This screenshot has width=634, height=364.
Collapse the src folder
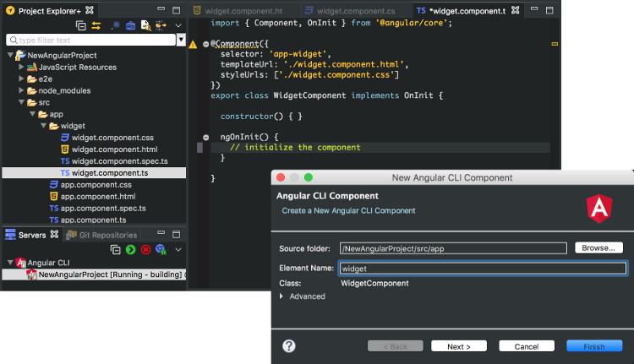click(21, 102)
